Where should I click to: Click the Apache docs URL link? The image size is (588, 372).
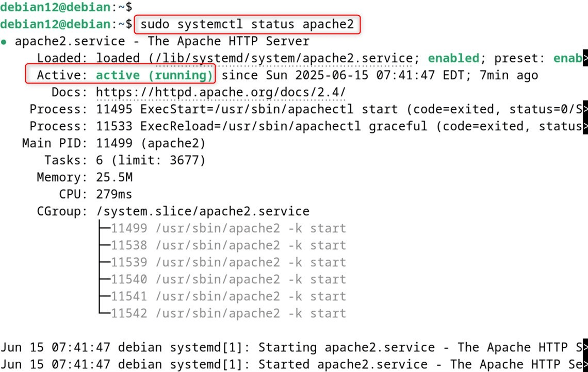tap(221, 92)
